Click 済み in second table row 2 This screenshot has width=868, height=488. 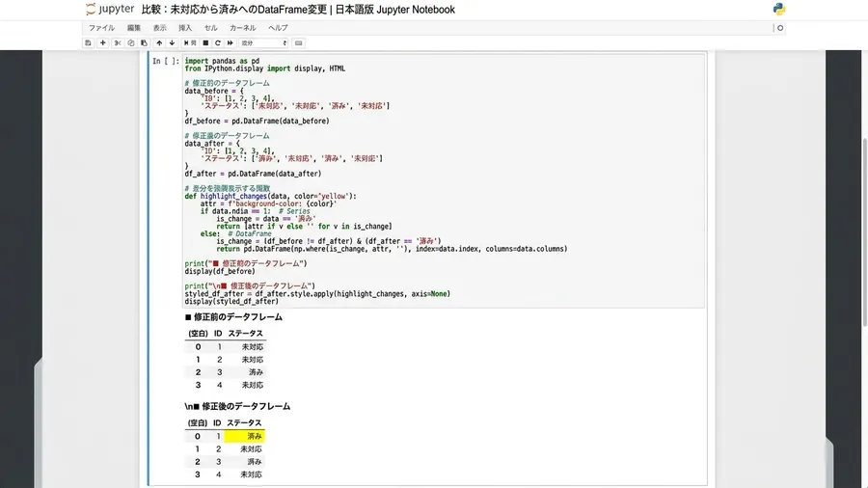[x=255, y=461]
